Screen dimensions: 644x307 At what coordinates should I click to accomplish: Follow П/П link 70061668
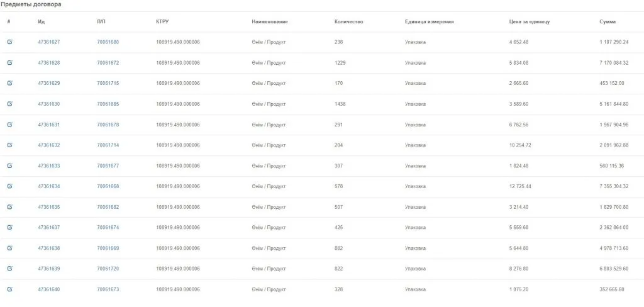click(x=108, y=186)
